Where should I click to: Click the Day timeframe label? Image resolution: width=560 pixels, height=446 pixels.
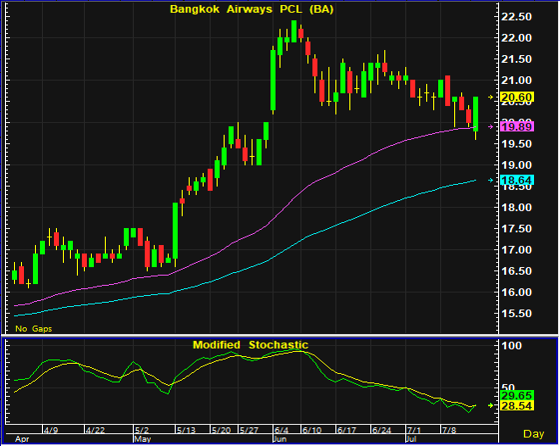tap(534, 434)
